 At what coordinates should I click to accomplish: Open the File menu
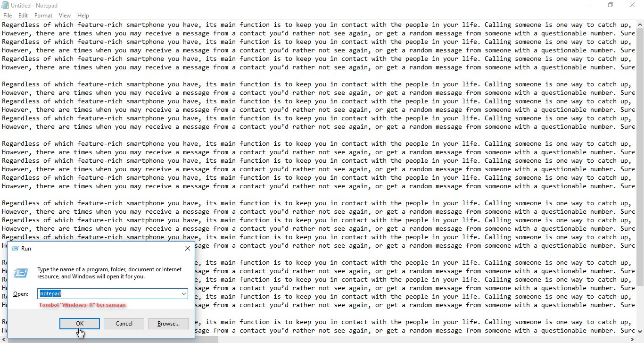[x=8, y=16]
